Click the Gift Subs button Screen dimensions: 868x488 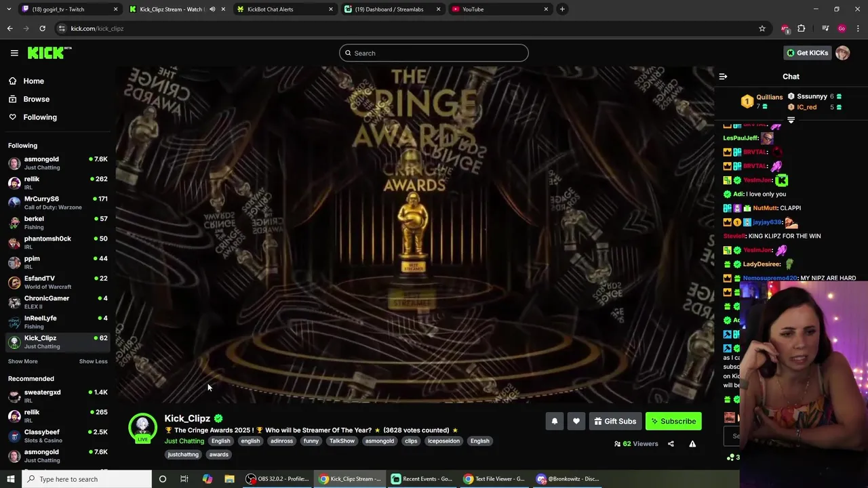[x=614, y=421]
